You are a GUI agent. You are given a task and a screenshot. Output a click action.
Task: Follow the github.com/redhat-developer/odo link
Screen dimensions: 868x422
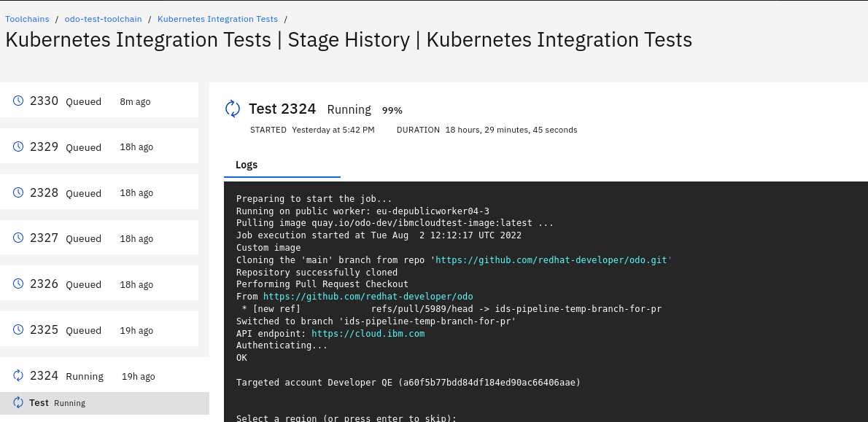coord(368,297)
